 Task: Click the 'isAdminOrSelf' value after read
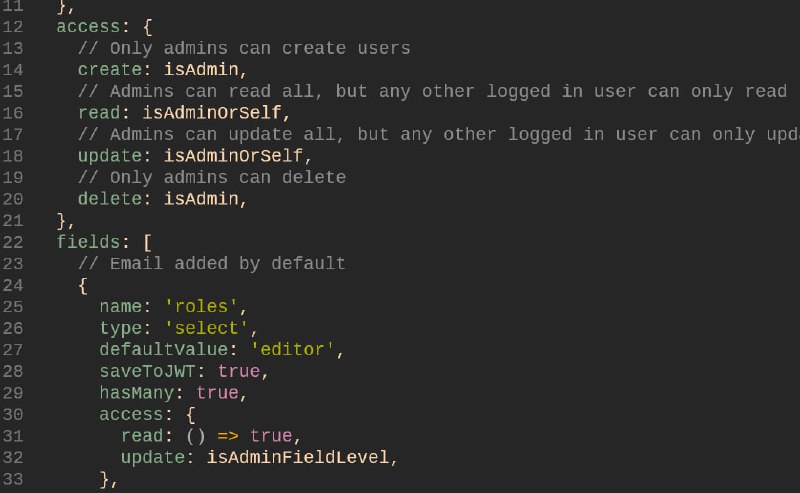211,113
